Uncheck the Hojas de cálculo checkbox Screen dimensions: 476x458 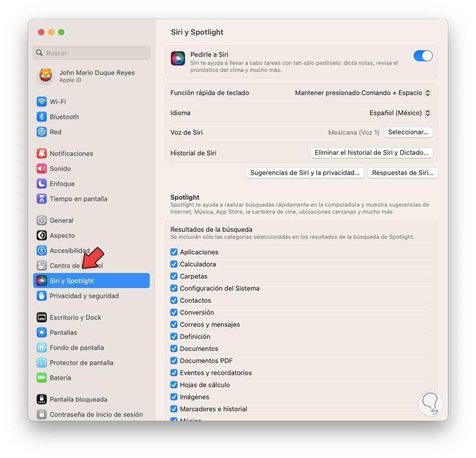pos(174,385)
